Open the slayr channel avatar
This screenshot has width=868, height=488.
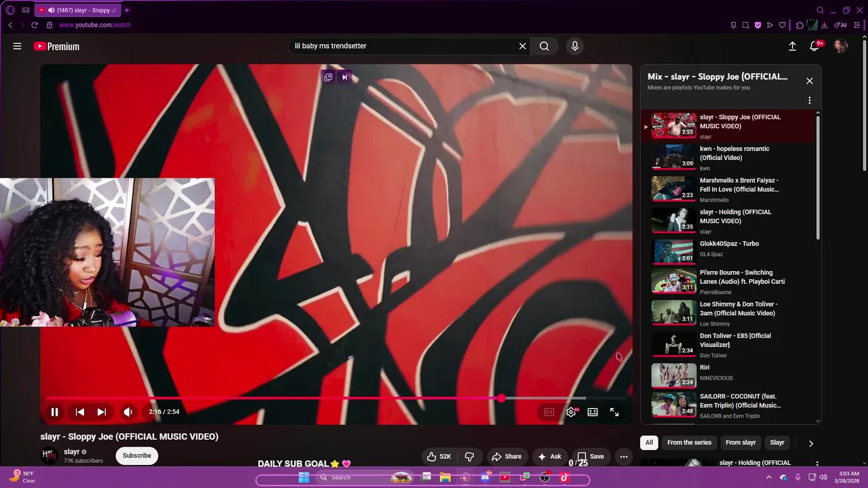(50, 455)
